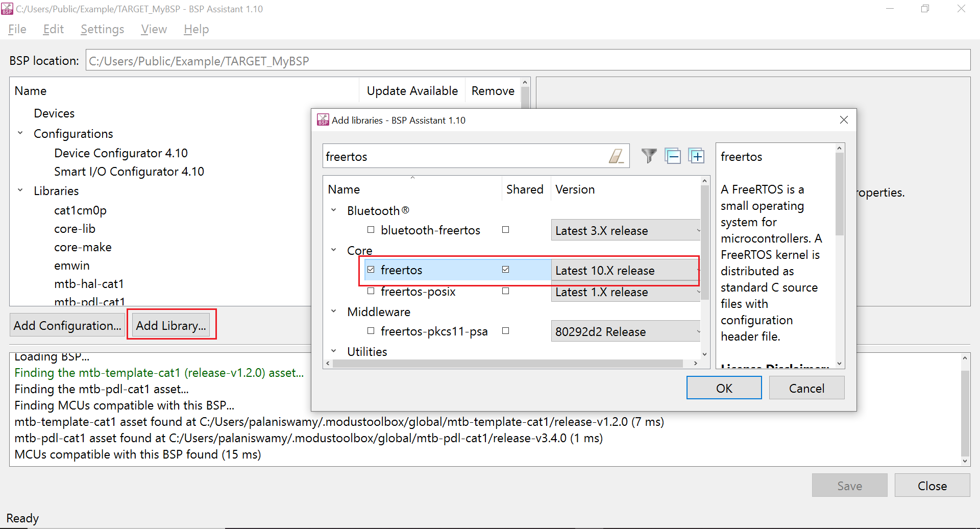
Task: Click the Save button
Action: (x=849, y=486)
